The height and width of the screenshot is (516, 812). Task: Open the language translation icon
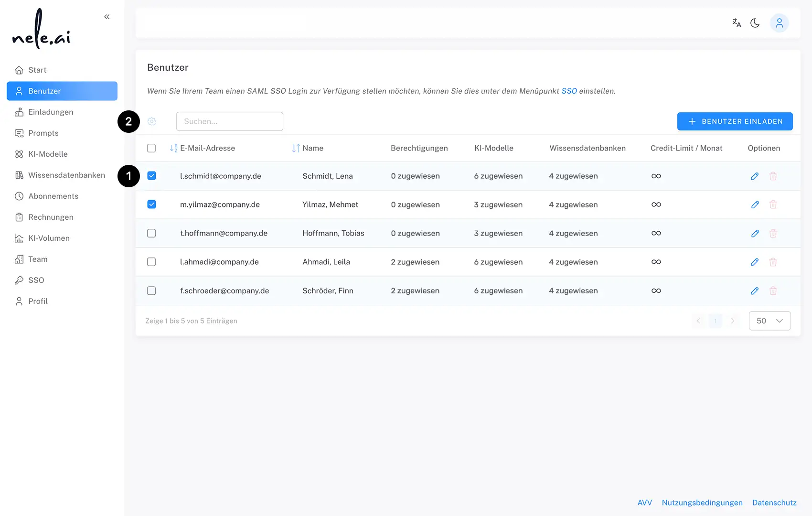click(737, 23)
